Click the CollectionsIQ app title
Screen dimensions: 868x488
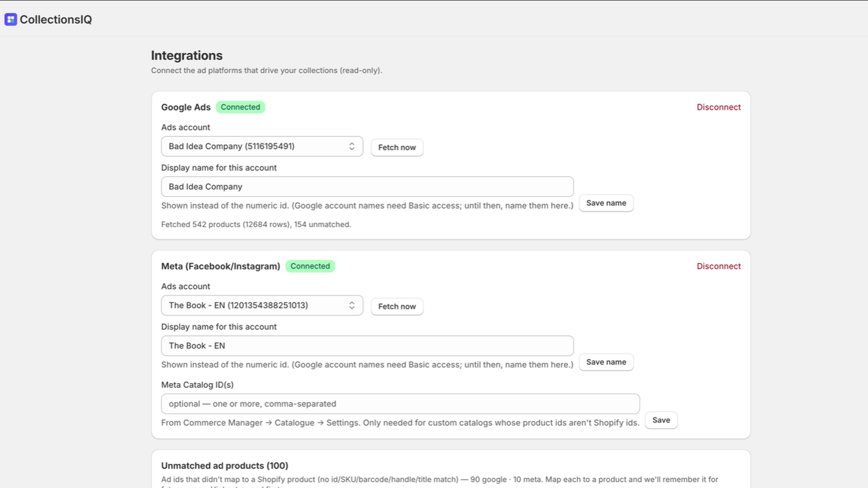(x=56, y=20)
